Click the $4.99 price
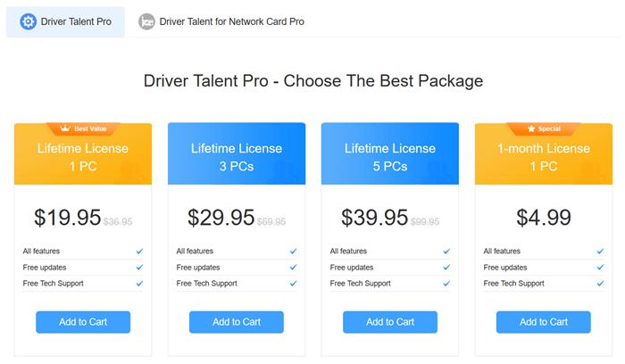 [544, 218]
